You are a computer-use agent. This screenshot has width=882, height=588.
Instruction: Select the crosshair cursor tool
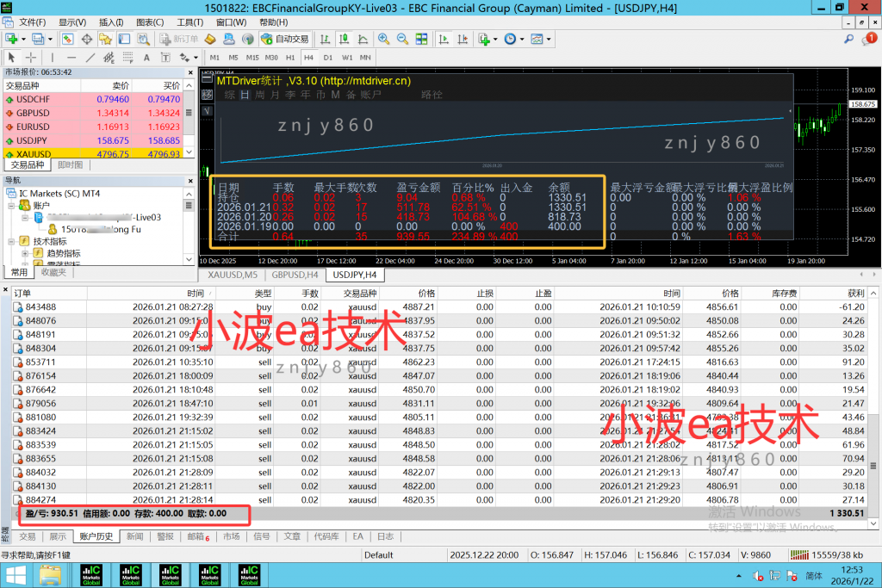pos(31,58)
